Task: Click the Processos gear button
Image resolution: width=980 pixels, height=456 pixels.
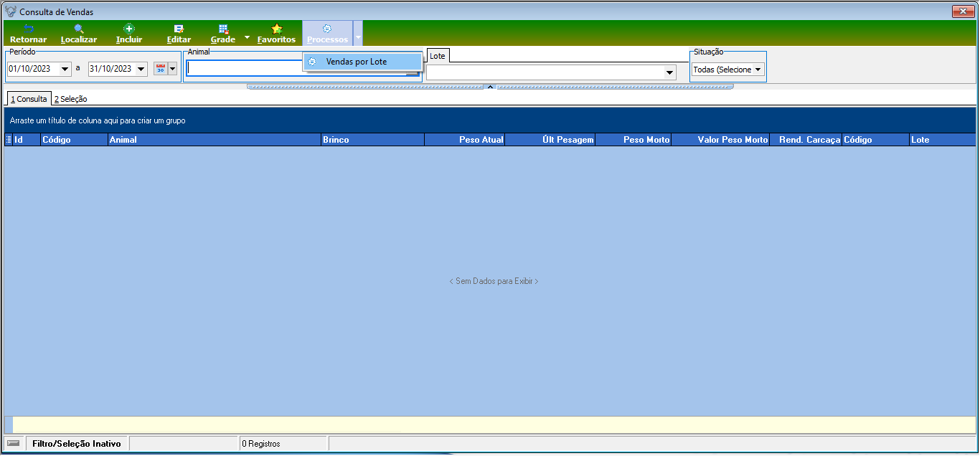Action: pyautogui.click(x=327, y=34)
